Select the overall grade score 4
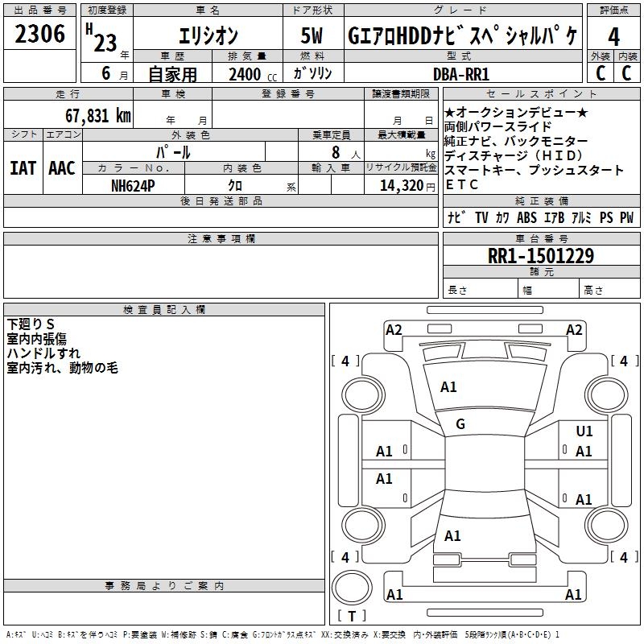 (613, 35)
